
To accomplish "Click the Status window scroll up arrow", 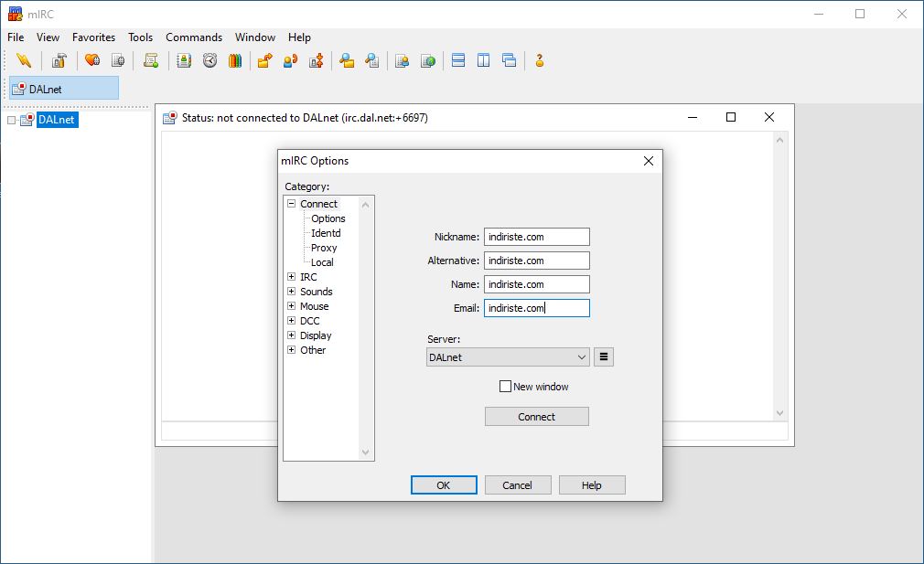I will (x=779, y=140).
